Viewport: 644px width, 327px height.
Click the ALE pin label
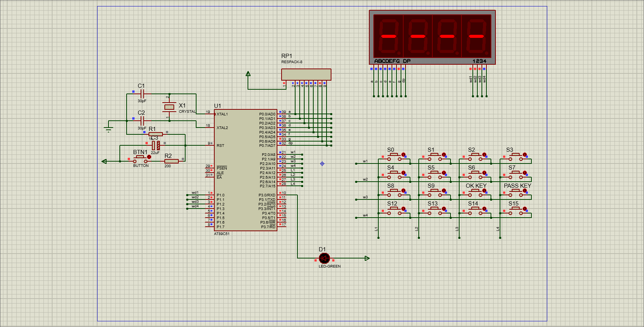220,173
